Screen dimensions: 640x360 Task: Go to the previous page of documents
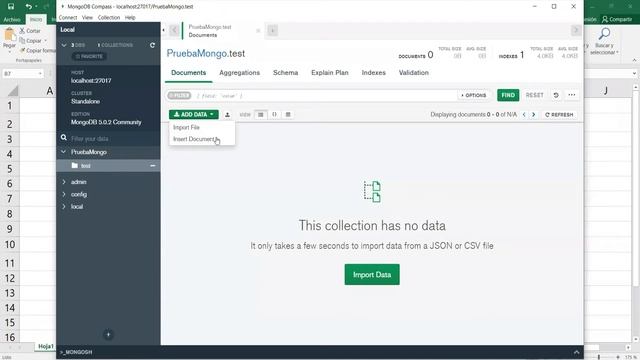524,115
